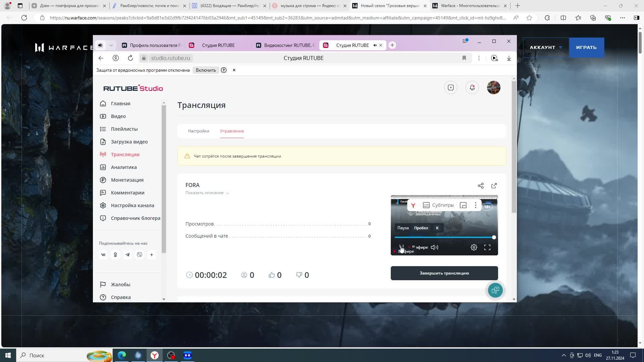644x362 pixels.
Task: Open support chat floating button
Action: tap(495, 290)
